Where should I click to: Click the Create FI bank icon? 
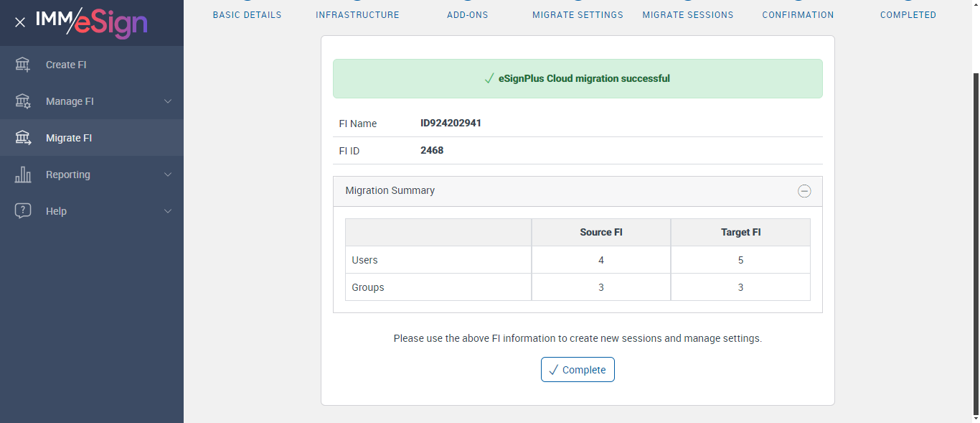coord(23,65)
